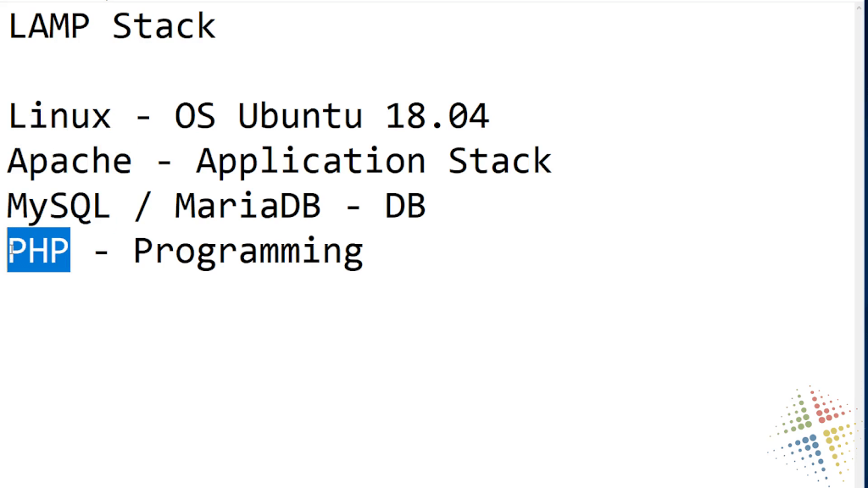Click Stack in the title line
Image resolution: width=868 pixels, height=488 pixels.
coord(164,26)
